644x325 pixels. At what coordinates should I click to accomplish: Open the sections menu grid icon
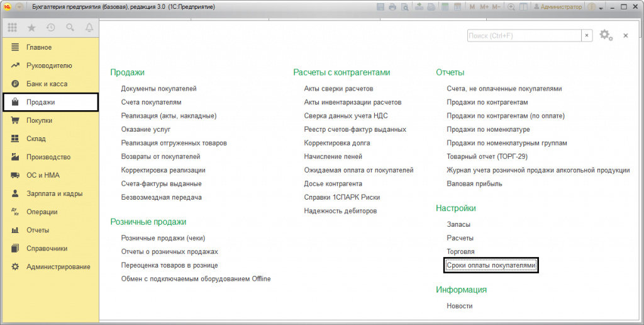[x=13, y=28]
